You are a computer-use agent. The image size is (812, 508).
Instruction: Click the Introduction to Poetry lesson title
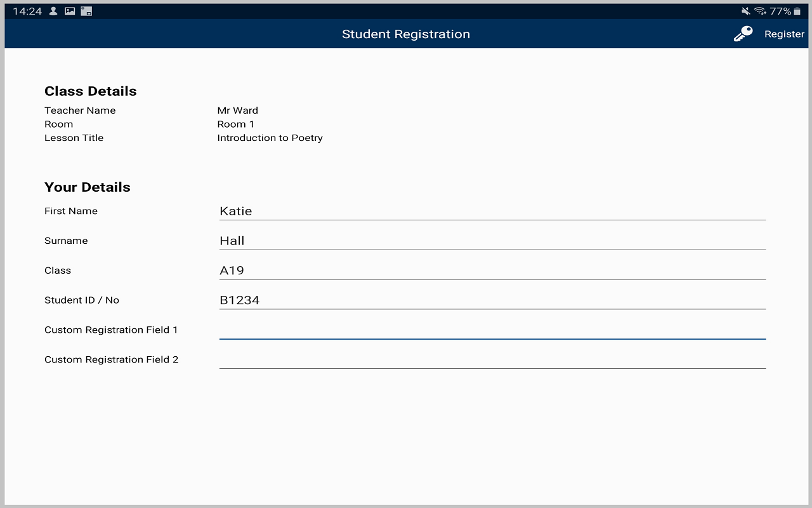pos(270,138)
